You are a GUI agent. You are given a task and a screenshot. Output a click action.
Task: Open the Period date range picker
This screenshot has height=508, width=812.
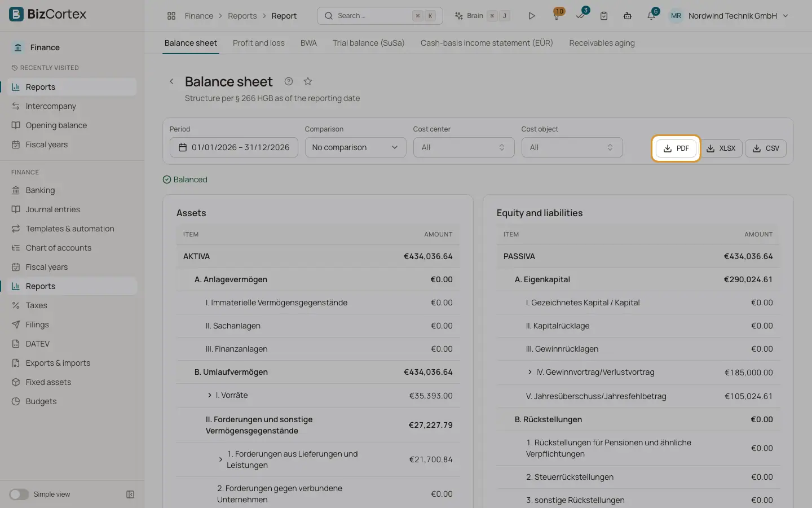(x=233, y=147)
